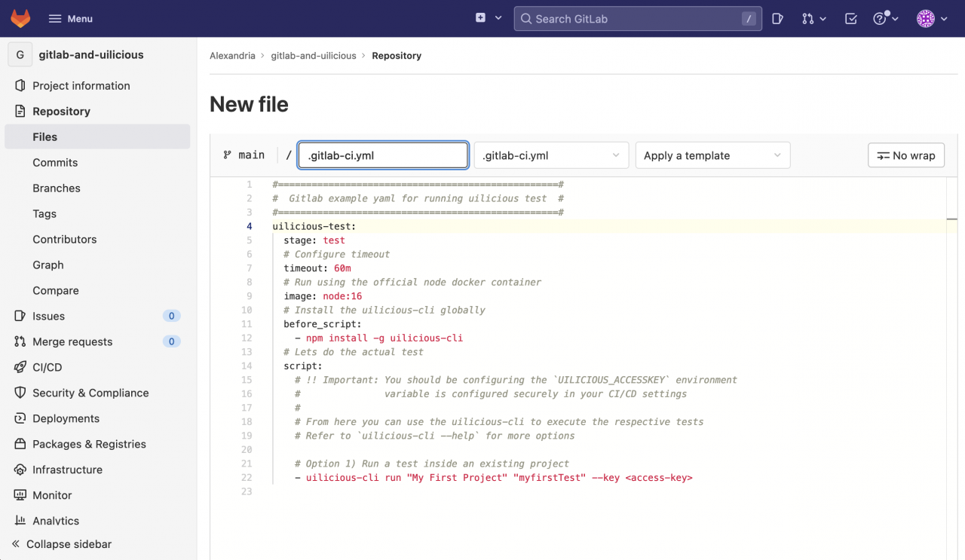Toggle the No wrap setting

click(906, 155)
